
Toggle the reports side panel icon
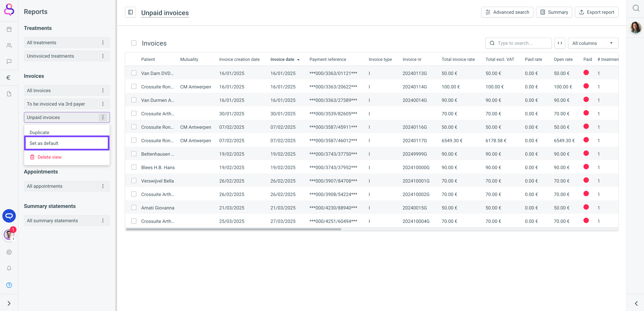(x=130, y=12)
